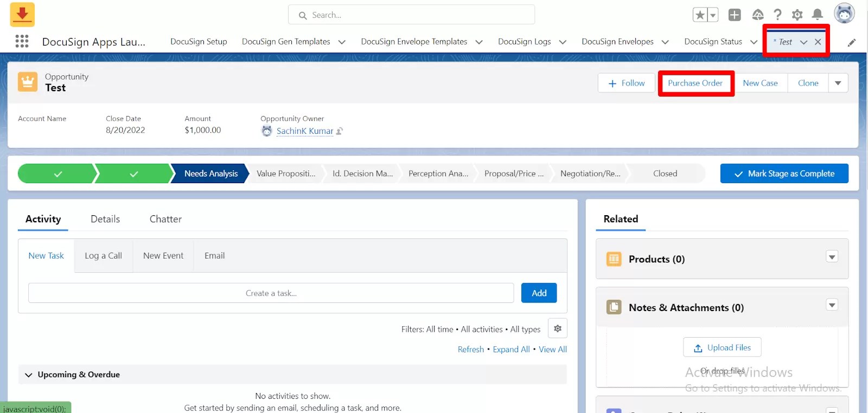Close the Test tab
868x413 pixels.
point(818,42)
